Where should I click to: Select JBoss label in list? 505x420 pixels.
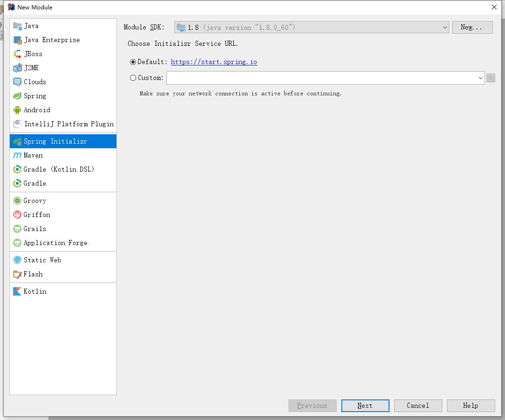[x=33, y=54]
